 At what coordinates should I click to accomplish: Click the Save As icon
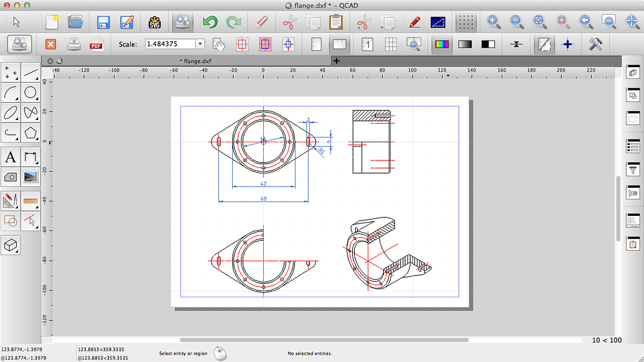click(x=126, y=22)
